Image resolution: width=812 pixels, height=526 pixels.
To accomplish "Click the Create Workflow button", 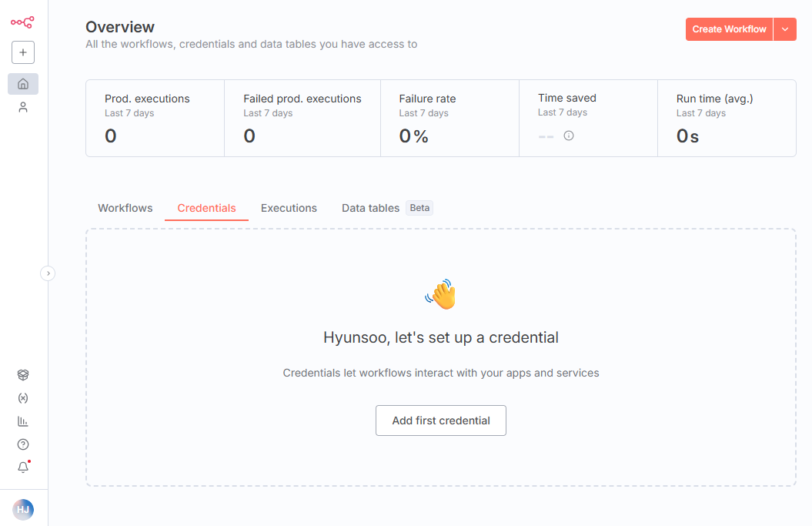I will pyautogui.click(x=729, y=29).
